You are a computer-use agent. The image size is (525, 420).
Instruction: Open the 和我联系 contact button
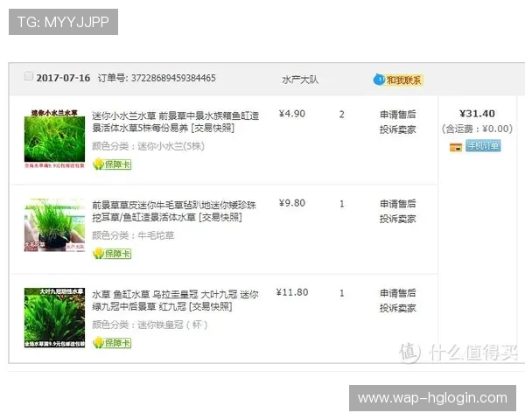(x=403, y=80)
